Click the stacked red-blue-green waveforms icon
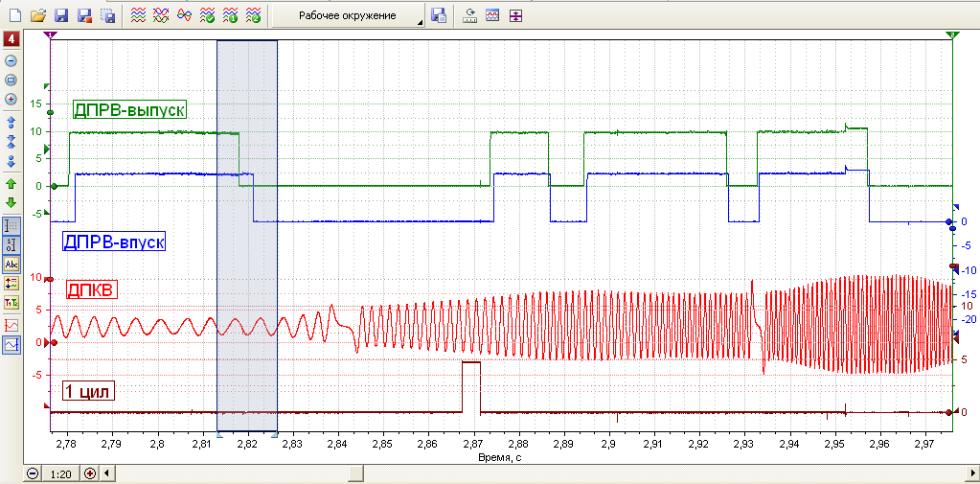 138,15
